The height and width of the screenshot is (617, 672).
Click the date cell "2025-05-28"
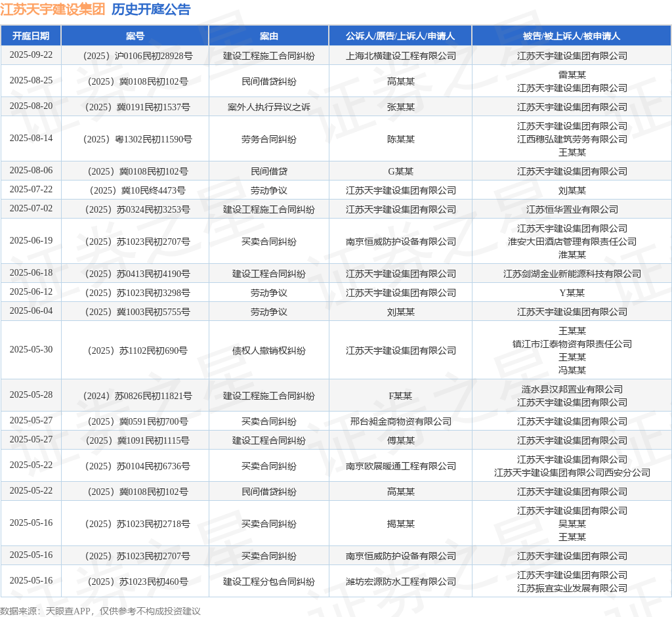pyautogui.click(x=31, y=394)
